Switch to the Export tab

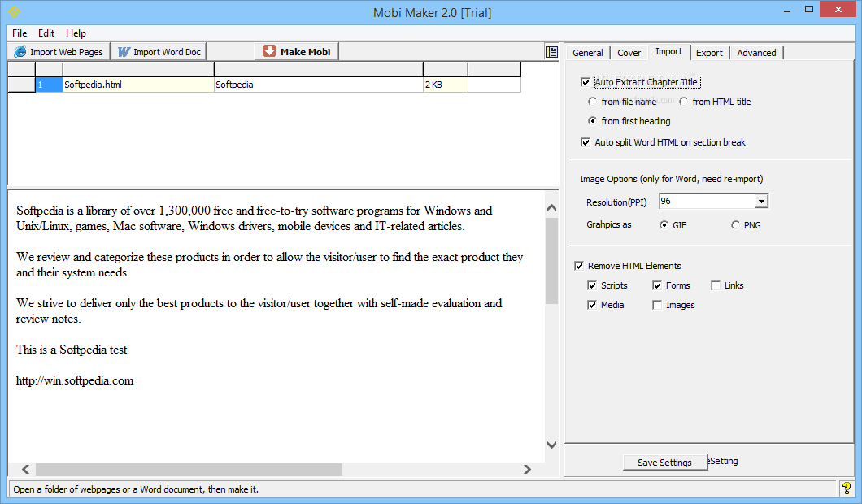click(x=709, y=53)
